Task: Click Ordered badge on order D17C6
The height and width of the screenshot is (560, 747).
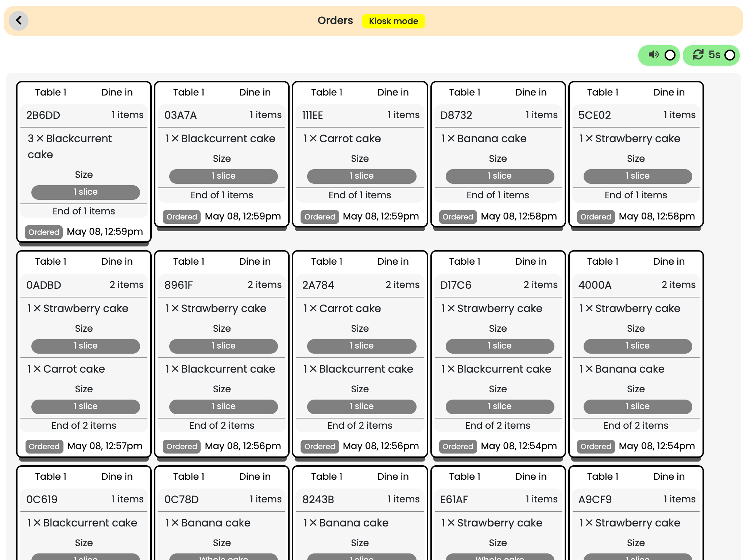Action: pyautogui.click(x=457, y=447)
